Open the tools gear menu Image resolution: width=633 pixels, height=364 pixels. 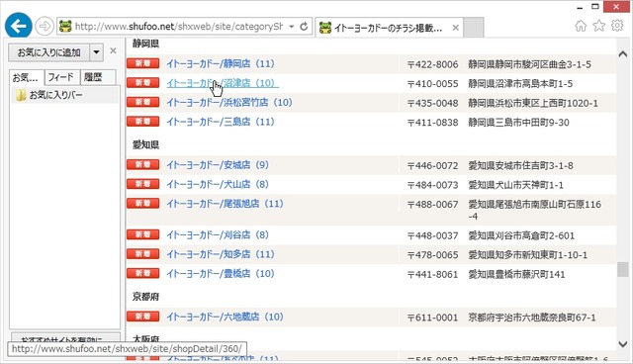617,26
